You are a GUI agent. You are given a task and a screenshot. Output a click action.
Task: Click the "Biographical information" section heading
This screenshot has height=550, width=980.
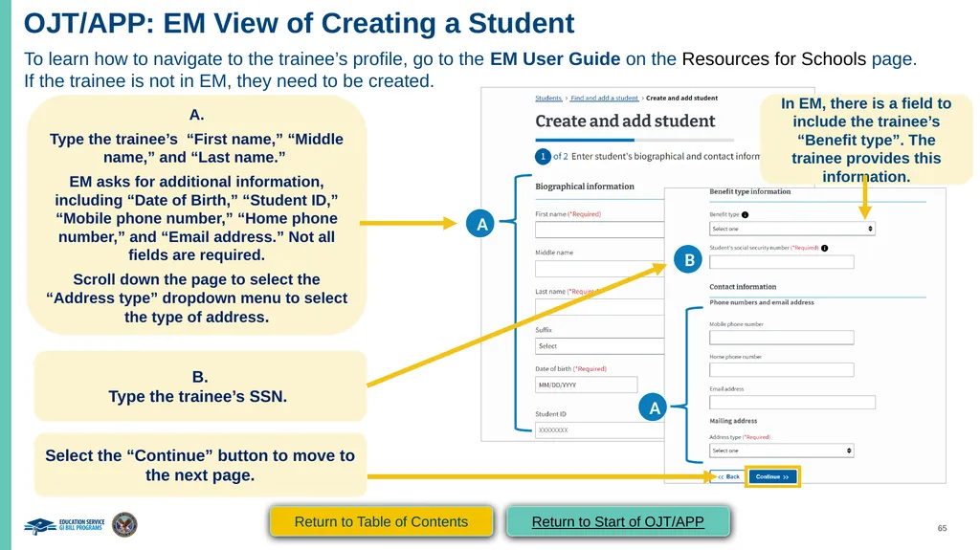585,187
